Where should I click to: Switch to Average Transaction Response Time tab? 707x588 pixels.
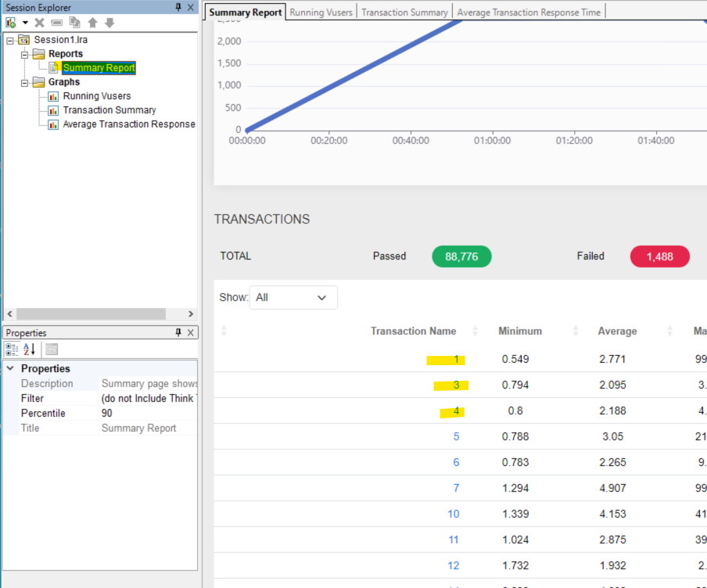click(529, 13)
